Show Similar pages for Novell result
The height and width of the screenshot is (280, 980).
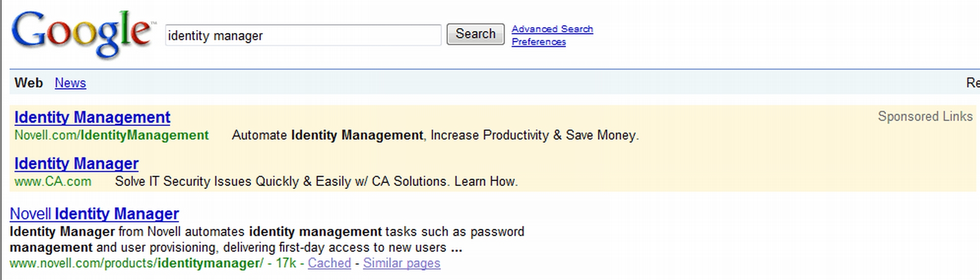click(x=401, y=263)
